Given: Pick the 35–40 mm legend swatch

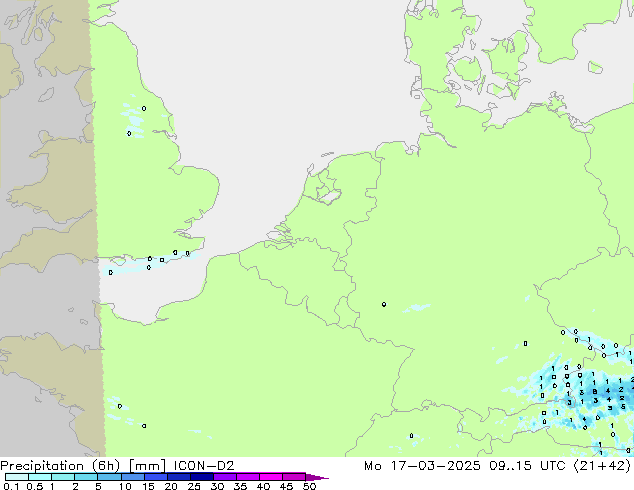Looking at the screenshot, I should (x=247, y=477).
